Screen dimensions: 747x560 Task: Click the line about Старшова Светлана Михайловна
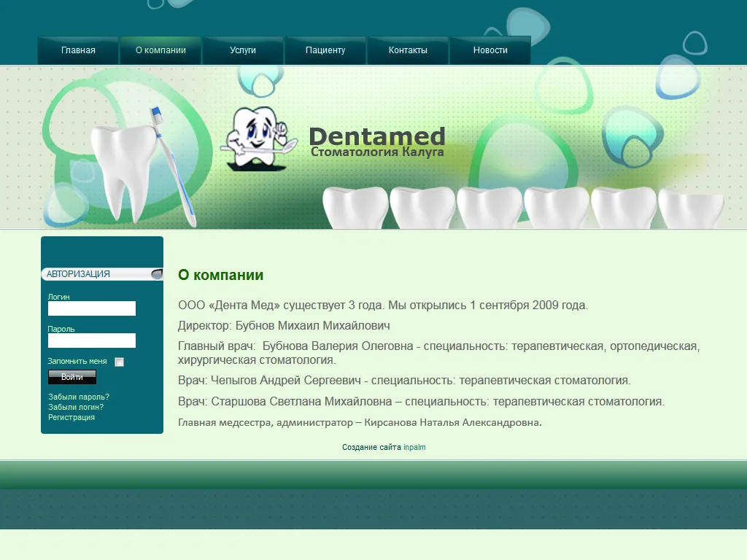[421, 402]
